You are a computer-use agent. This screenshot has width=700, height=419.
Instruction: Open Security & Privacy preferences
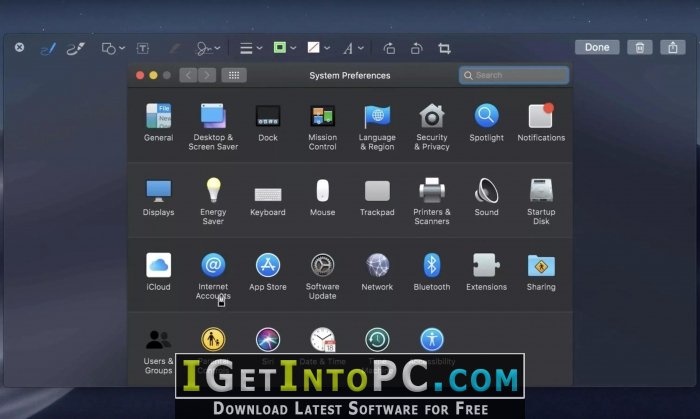pos(432,127)
